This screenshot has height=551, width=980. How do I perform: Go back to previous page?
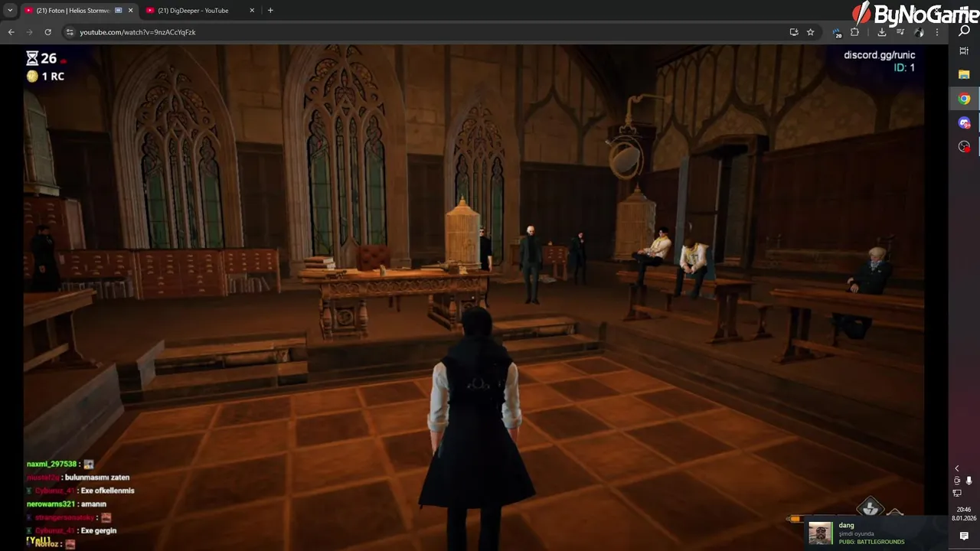click(11, 32)
